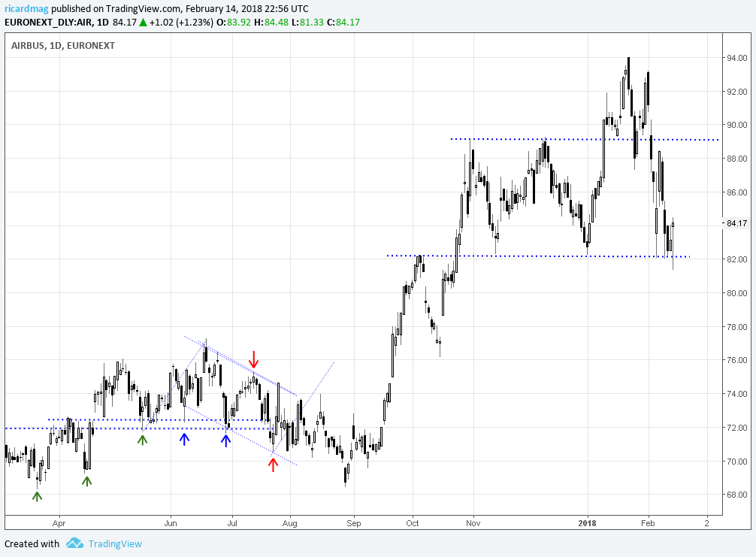The image size is (756, 557).
Task: Click the O:83.92 open value
Action: (234, 23)
